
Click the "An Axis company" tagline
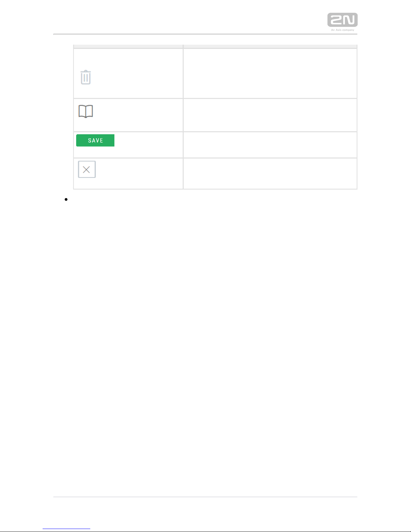tap(343, 30)
